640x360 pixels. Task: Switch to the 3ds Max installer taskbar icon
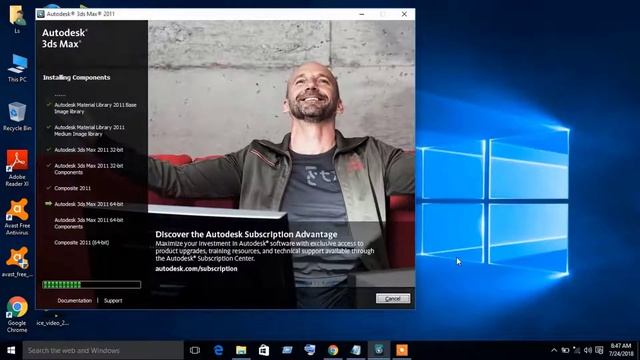point(379,350)
